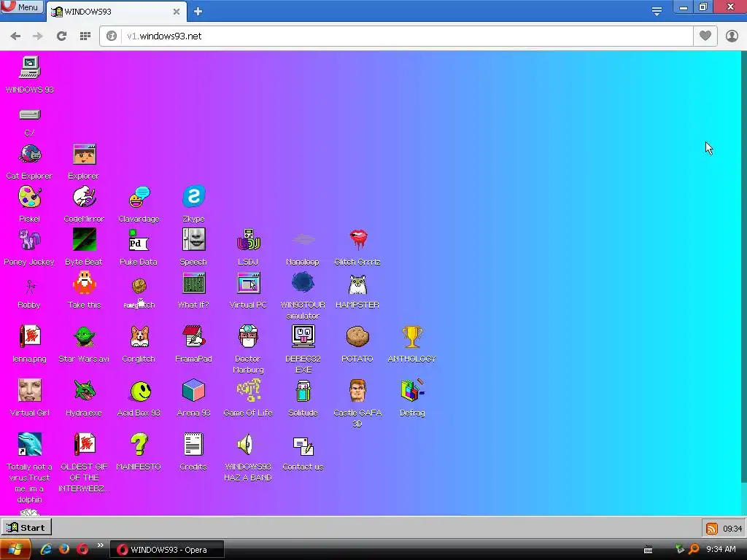Open Poney Jockey icon
Viewport: 747px width, 560px height.
29,240
